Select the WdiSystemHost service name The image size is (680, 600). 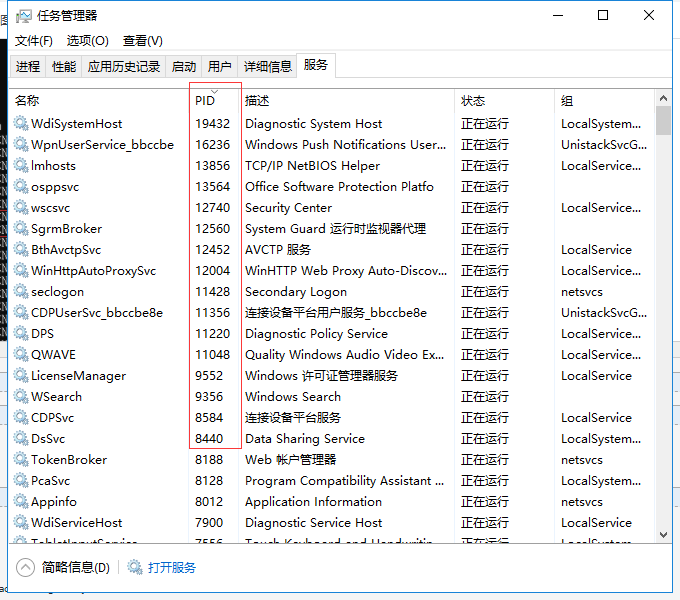76,124
